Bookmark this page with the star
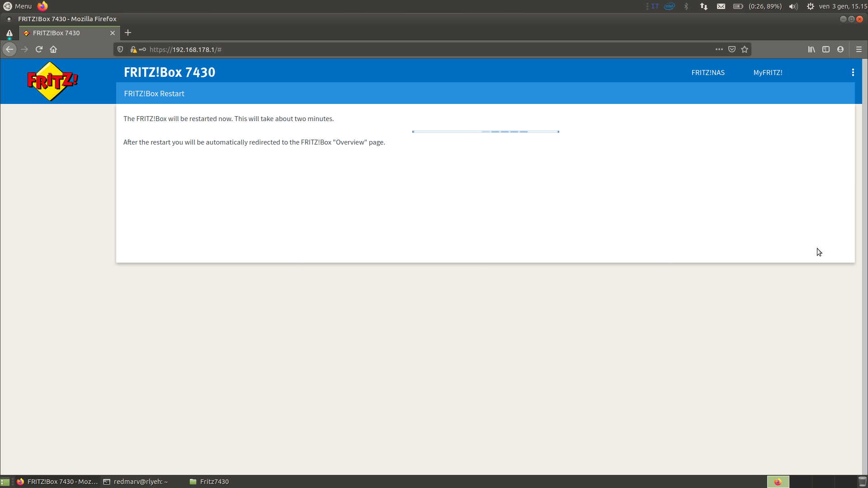This screenshot has height=488, width=868. click(x=745, y=49)
